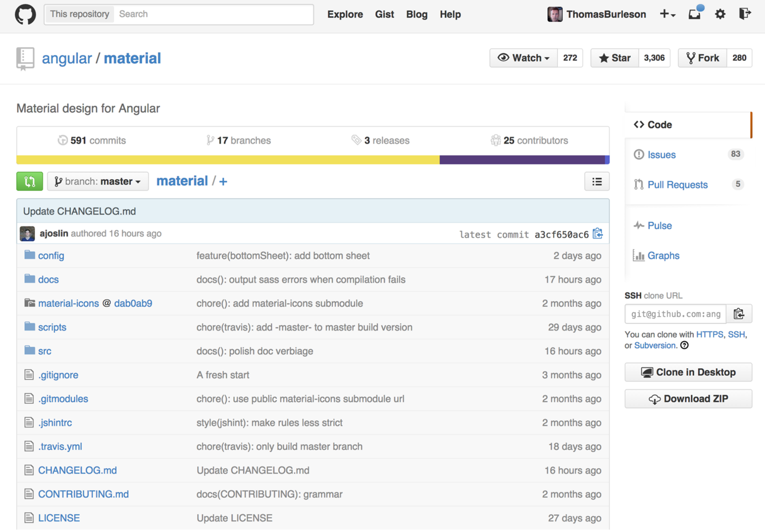Click the docs folder icon
765x532 pixels.
30,279
